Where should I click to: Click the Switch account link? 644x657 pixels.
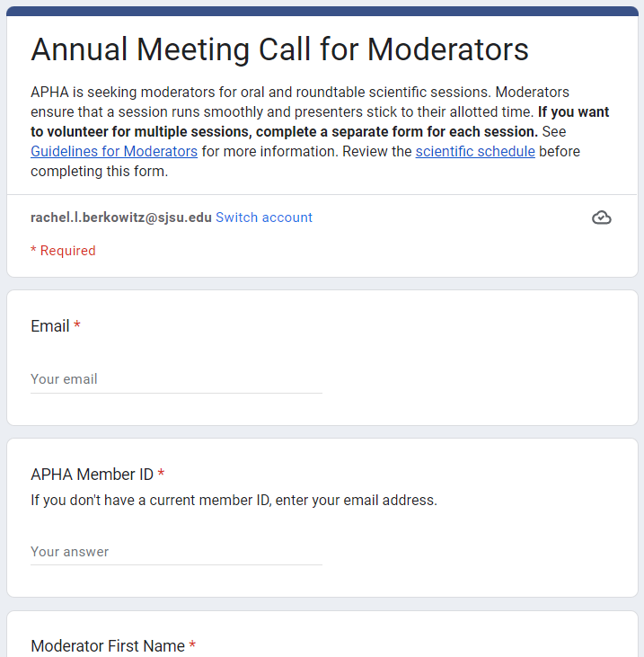pyautogui.click(x=264, y=218)
